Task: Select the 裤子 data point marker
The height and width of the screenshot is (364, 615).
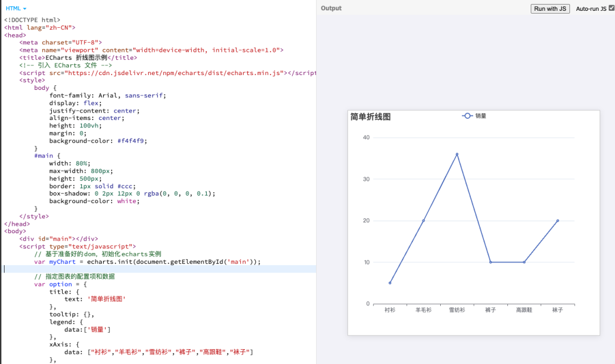Action: click(490, 262)
